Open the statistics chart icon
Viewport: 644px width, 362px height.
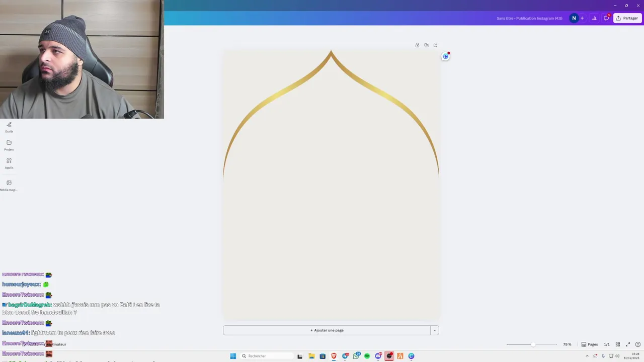(x=594, y=18)
